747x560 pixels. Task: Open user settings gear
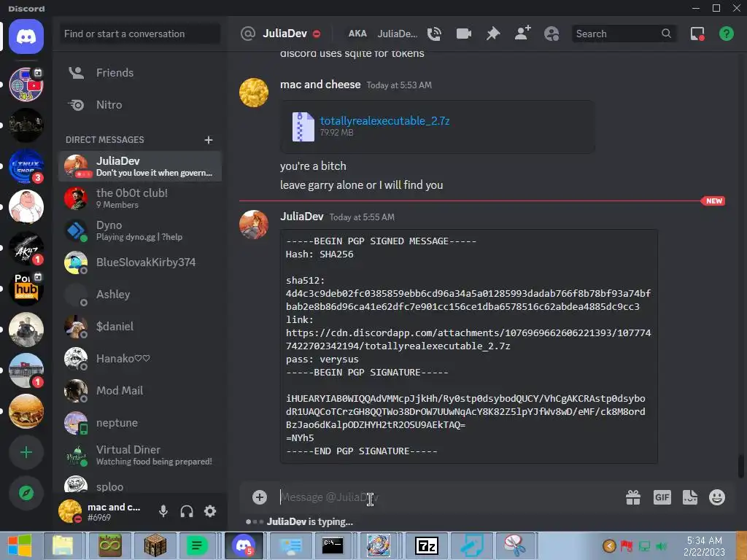(x=210, y=511)
